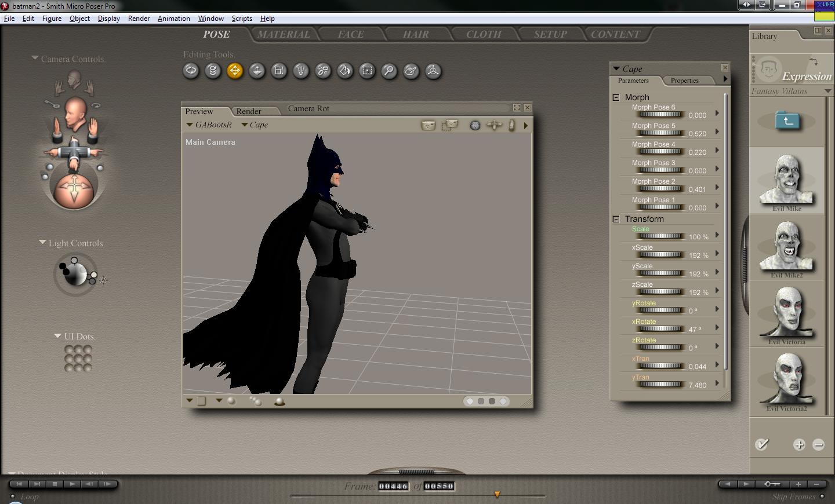Click the right hand camera icon
This screenshot has height=504, width=835.
pos(89,87)
